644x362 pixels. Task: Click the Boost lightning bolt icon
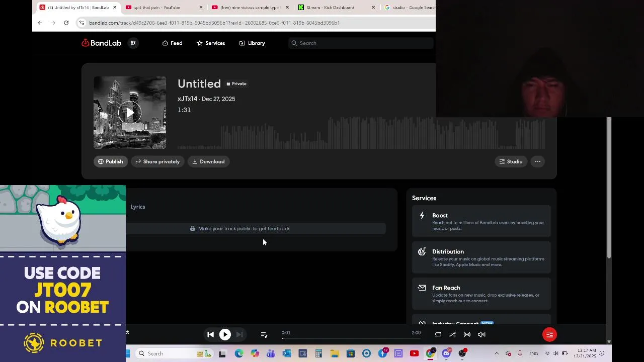coord(422,216)
